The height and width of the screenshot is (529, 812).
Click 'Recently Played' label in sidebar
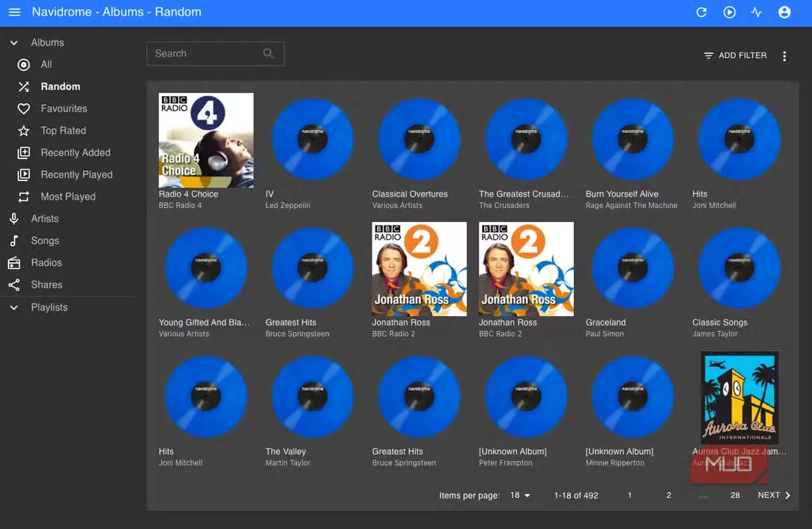76,175
